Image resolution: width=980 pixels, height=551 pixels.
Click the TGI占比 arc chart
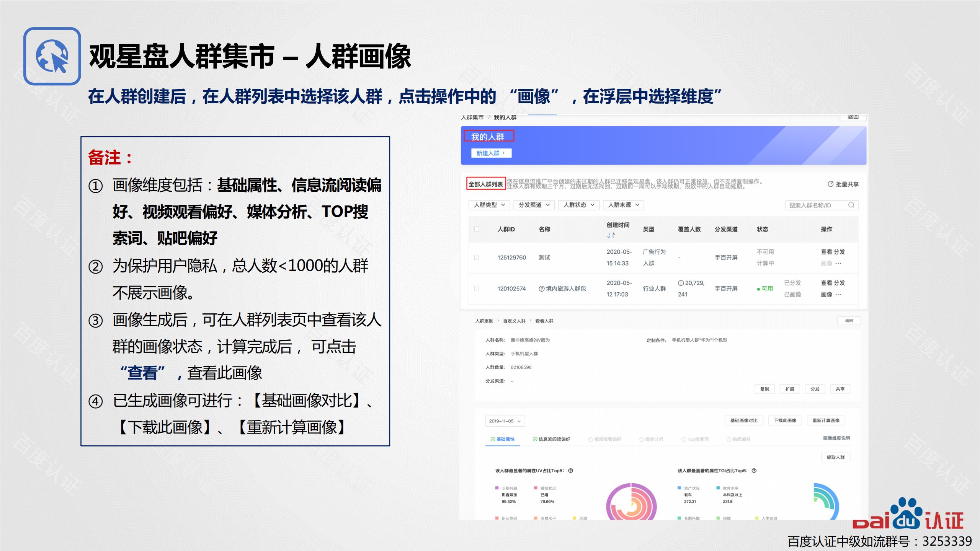coord(827,501)
